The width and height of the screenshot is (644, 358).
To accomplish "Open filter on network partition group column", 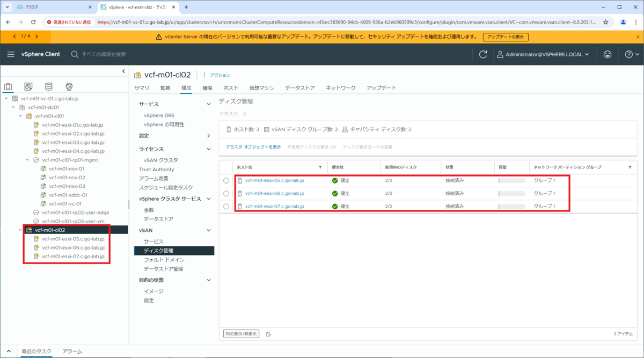I will click(630, 167).
